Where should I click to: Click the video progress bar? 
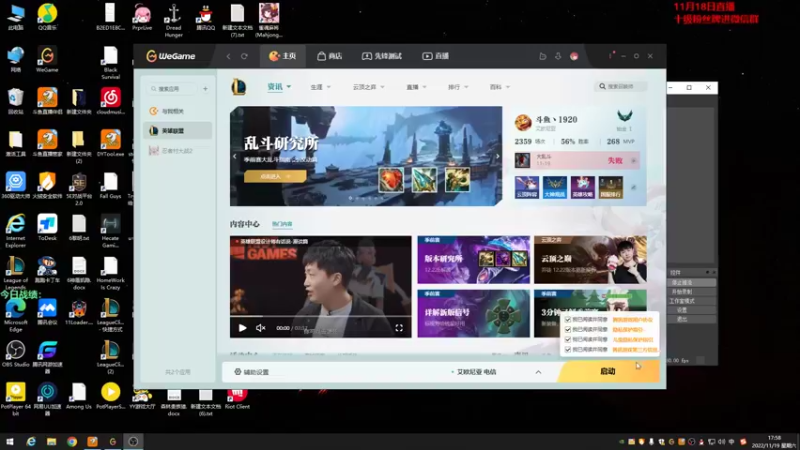(320, 317)
